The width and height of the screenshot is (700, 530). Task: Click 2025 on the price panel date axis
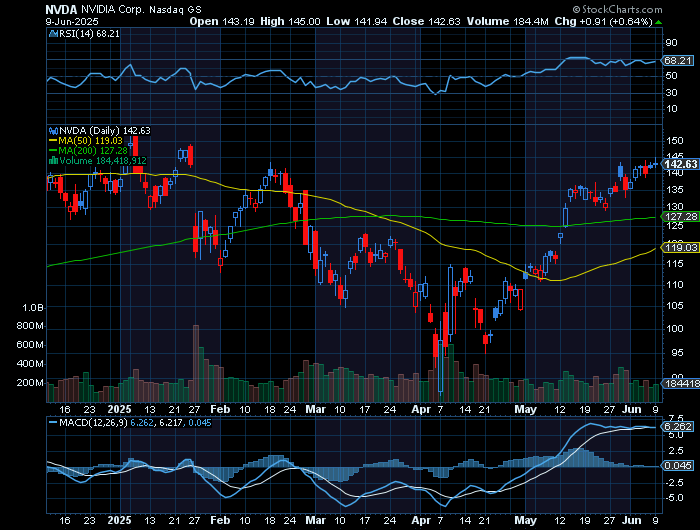(120, 409)
